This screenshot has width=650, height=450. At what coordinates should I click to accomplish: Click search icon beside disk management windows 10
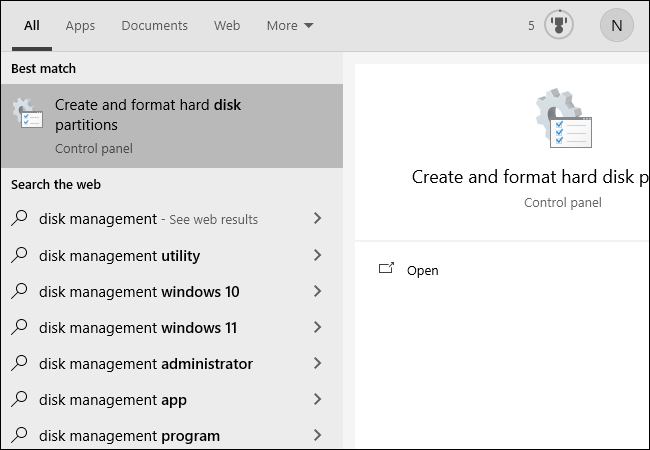[x=19, y=291]
